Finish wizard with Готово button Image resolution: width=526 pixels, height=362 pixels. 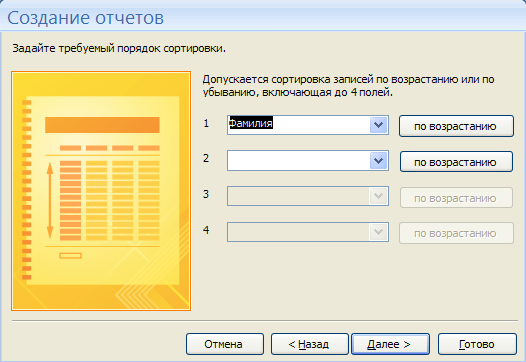[477, 344]
